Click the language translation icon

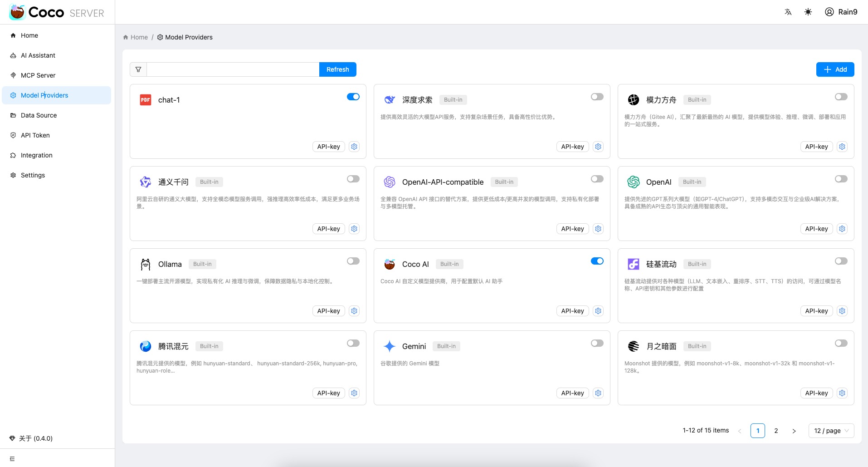coord(788,12)
